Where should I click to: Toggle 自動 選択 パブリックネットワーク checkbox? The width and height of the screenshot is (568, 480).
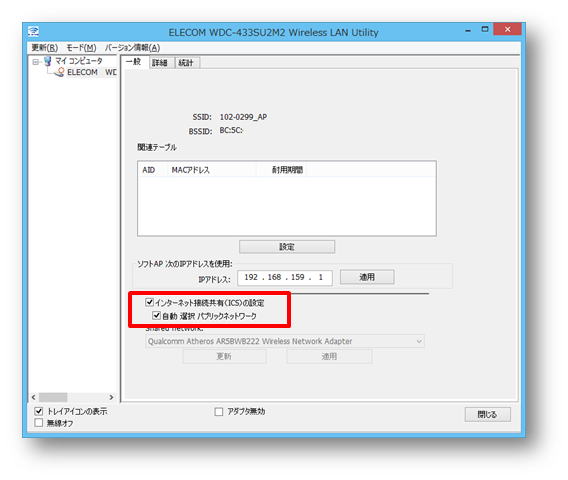(156, 316)
